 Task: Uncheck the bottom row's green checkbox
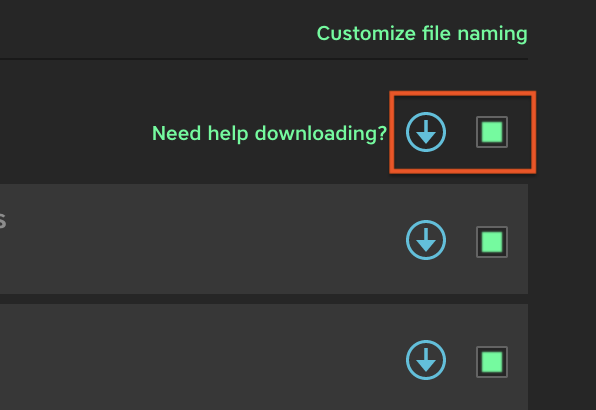(x=492, y=362)
